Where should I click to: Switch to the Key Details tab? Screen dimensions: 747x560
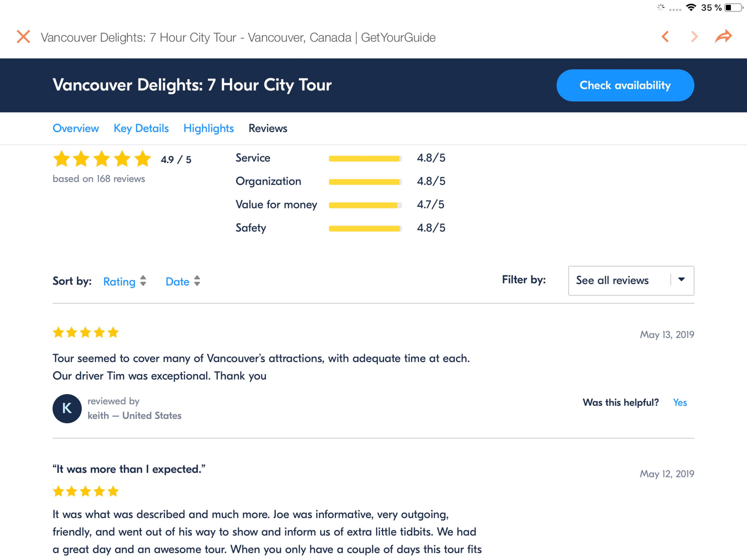point(141,128)
